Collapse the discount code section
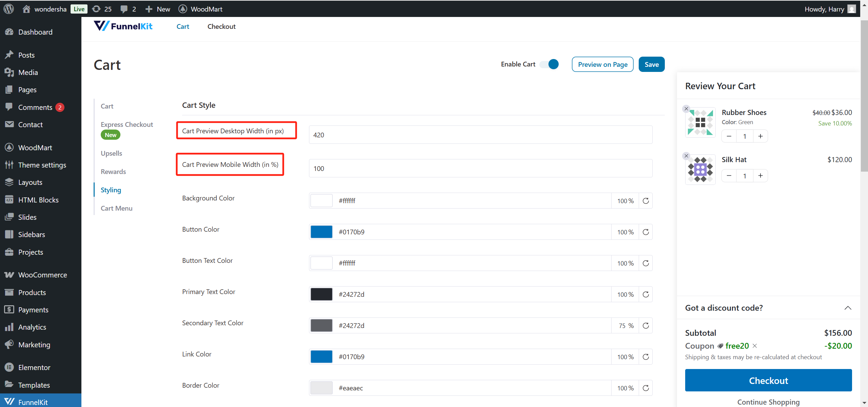The height and width of the screenshot is (407, 868). click(848, 308)
